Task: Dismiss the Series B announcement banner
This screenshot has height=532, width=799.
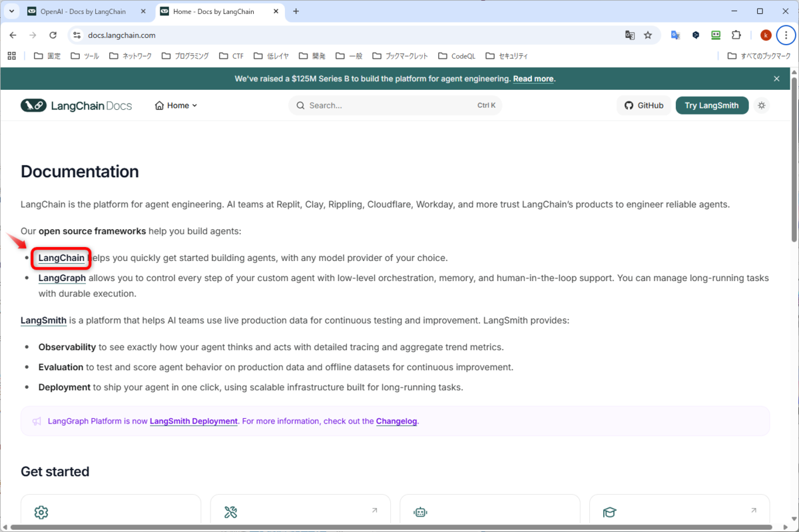Action: pyautogui.click(x=776, y=79)
